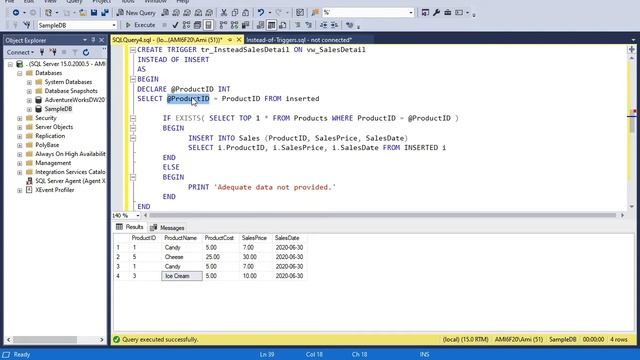Click the Object Explorer connect plug icon
This screenshot has width=640, height=360.
[x=42, y=52]
